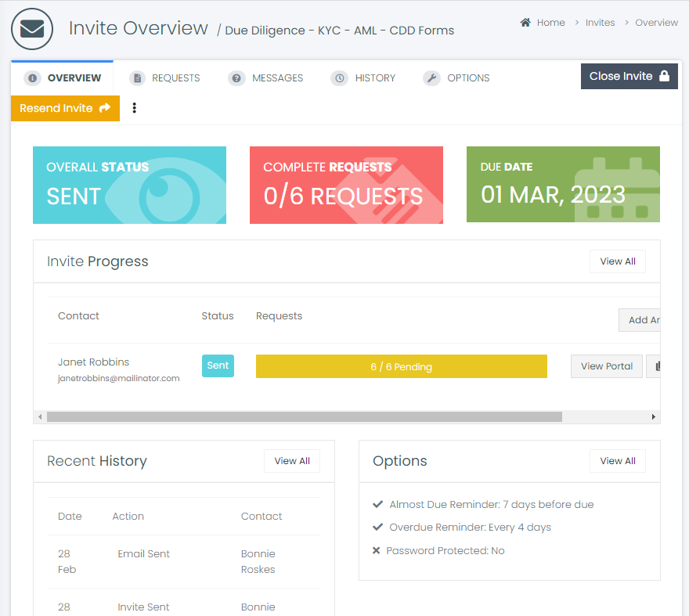
Task: Click the question mark icon next to Messages
Action: [x=236, y=77]
